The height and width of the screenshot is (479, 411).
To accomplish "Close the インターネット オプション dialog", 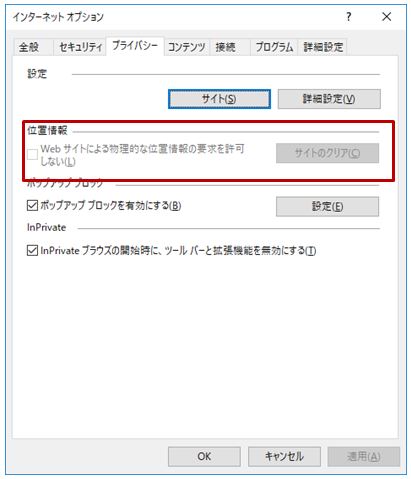I will [387, 17].
